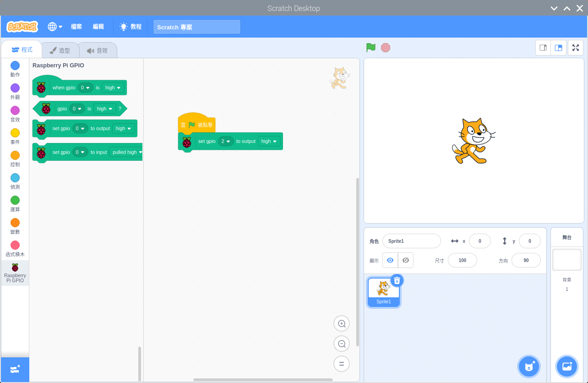Run project with green flag
This screenshot has height=383, width=588.
coord(371,48)
